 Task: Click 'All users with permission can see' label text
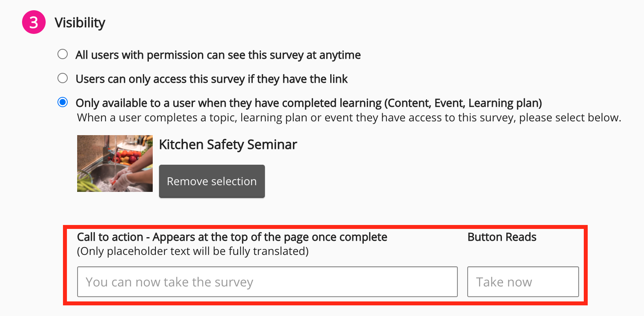tap(218, 55)
